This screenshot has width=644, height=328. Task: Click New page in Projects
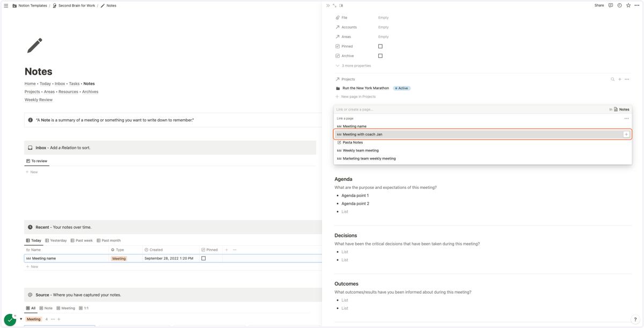point(355,97)
